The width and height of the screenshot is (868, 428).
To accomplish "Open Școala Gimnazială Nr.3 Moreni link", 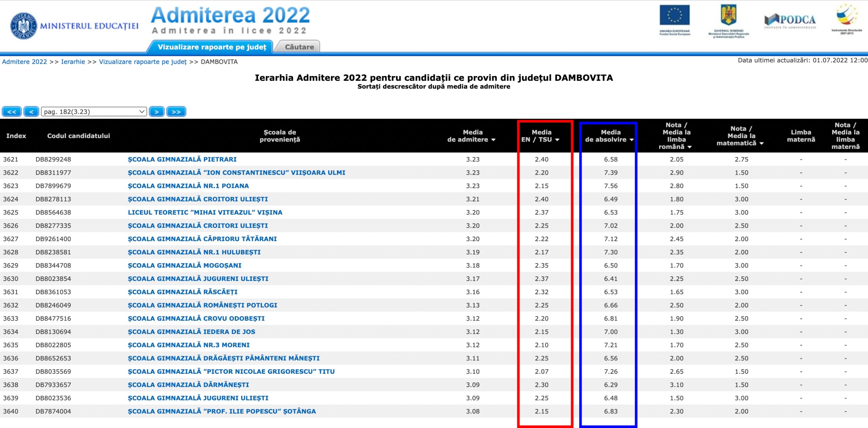I will 189,345.
